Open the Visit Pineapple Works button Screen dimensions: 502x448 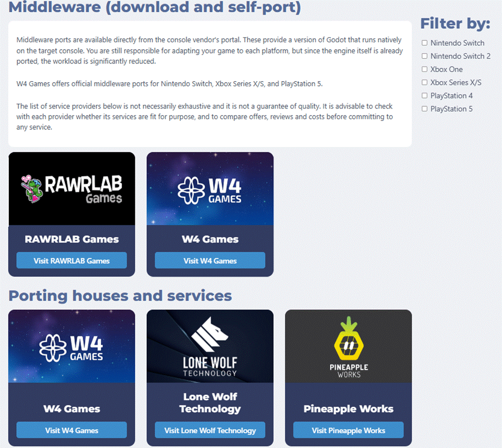click(348, 430)
